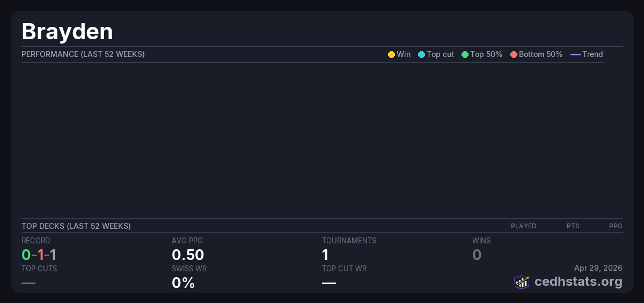
Task: Click the Swiss WR 0% value
Action: 183,283
